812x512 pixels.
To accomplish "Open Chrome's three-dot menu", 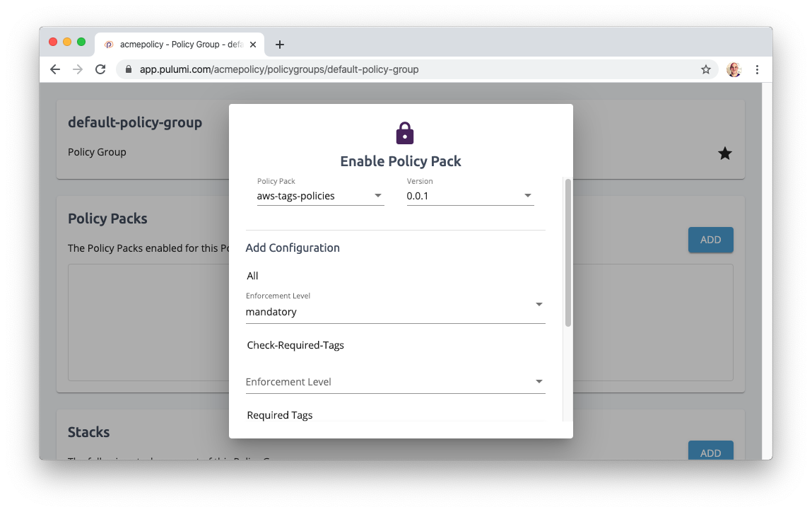I will 757,69.
